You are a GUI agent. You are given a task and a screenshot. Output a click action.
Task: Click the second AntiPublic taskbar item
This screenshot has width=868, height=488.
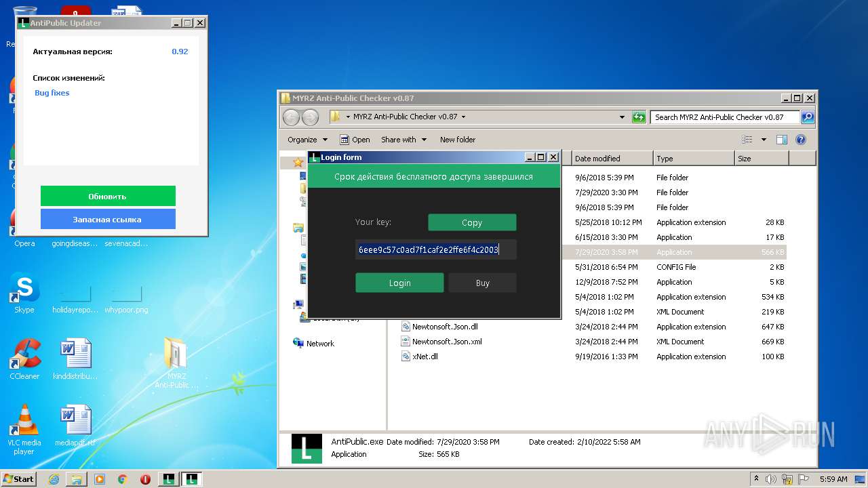tap(192, 479)
